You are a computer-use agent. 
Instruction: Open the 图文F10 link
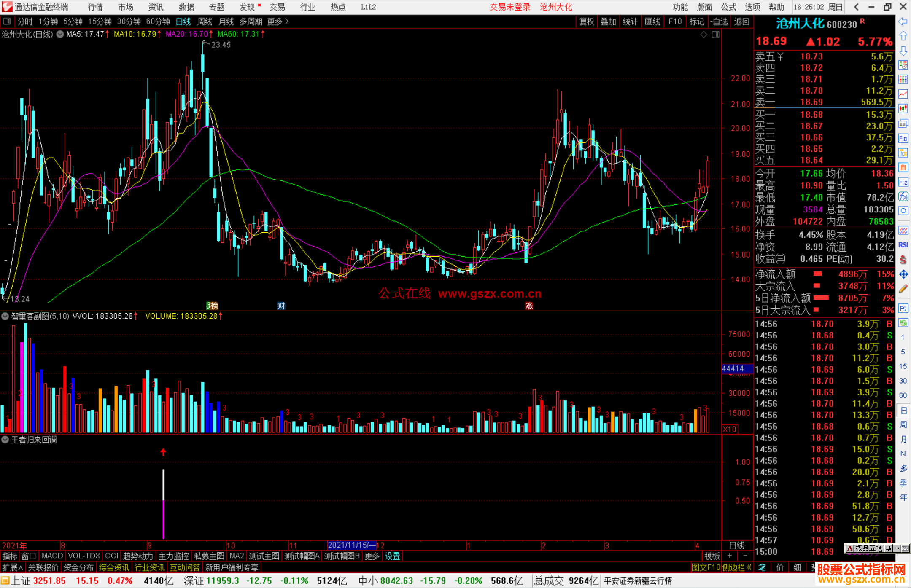tap(706, 567)
